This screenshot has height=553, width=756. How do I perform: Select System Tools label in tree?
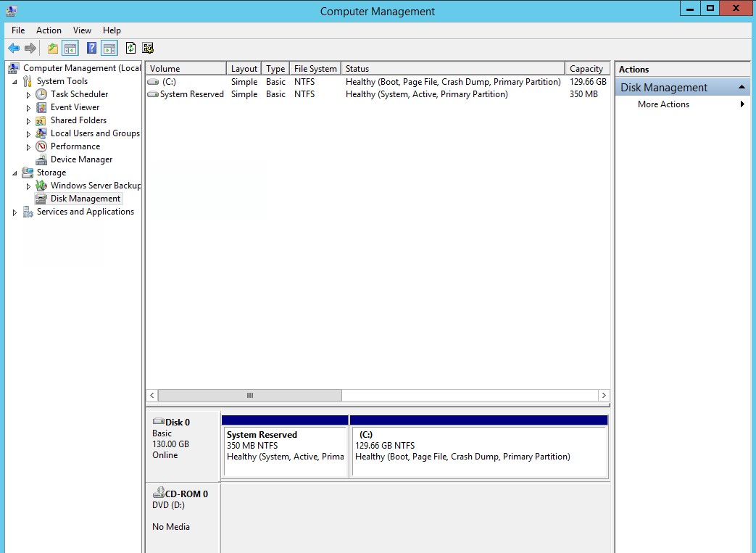[62, 81]
